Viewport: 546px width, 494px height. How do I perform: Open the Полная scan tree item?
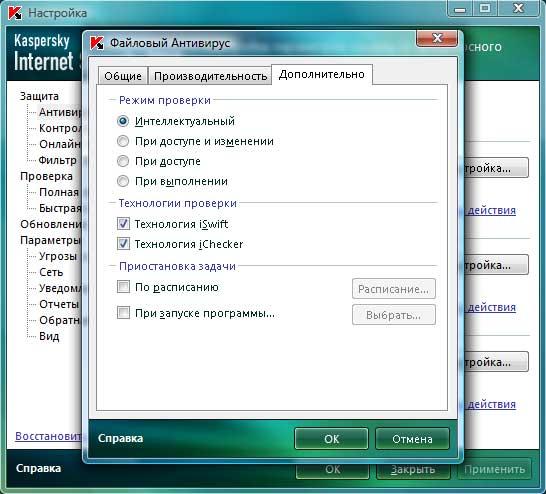[59, 192]
